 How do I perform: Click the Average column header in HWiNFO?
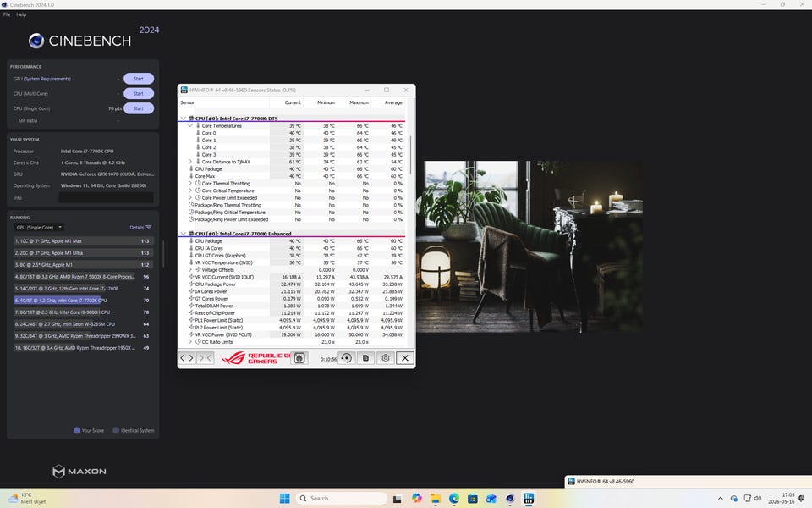click(x=393, y=102)
